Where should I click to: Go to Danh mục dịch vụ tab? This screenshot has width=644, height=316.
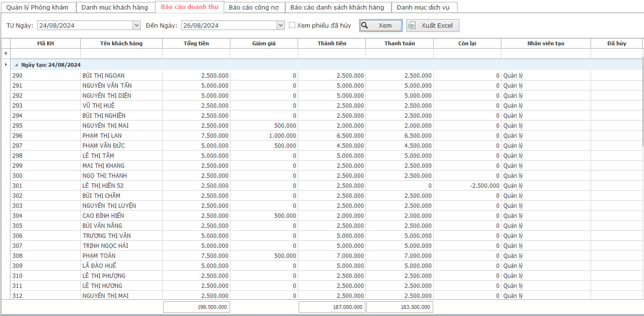click(424, 8)
